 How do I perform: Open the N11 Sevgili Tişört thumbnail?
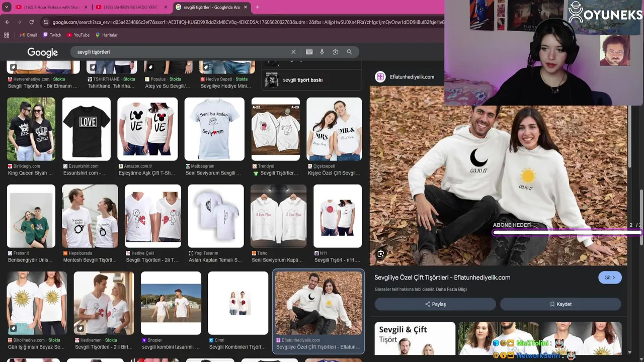[x=338, y=216]
